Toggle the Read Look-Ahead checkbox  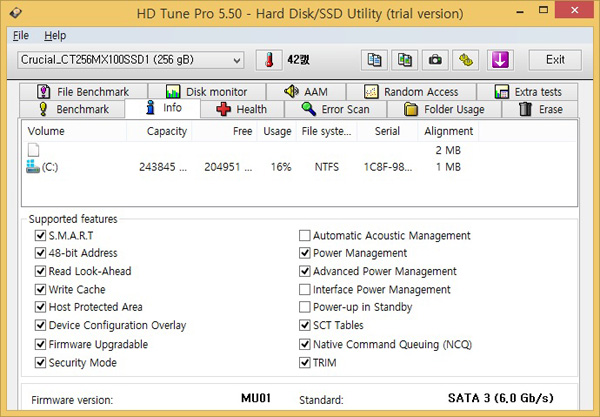(40, 271)
